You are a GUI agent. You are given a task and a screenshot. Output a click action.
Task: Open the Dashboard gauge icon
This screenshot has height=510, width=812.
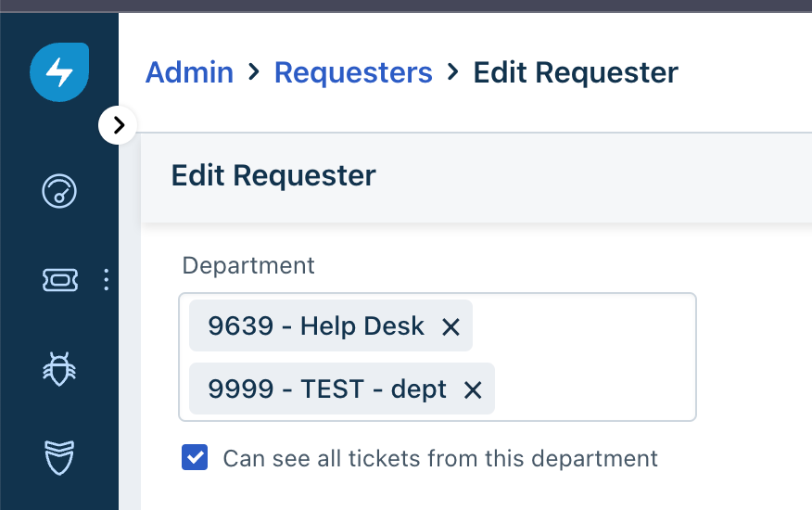pos(59,191)
